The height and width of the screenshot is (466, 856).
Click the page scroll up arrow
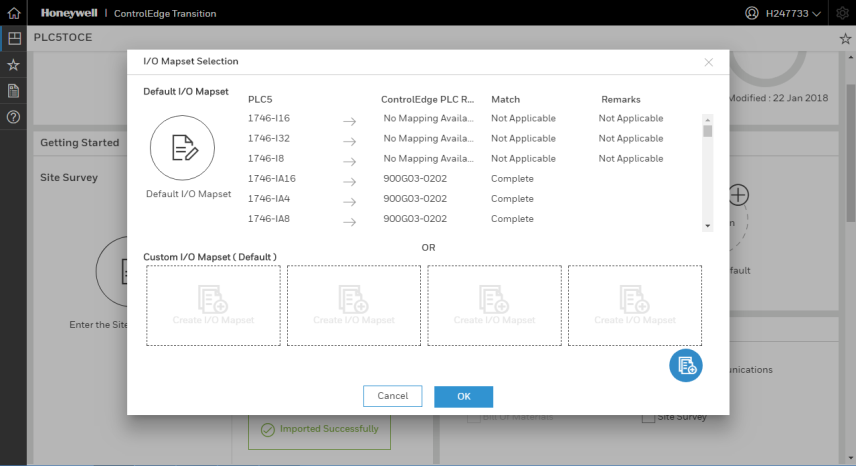pyautogui.click(x=851, y=57)
